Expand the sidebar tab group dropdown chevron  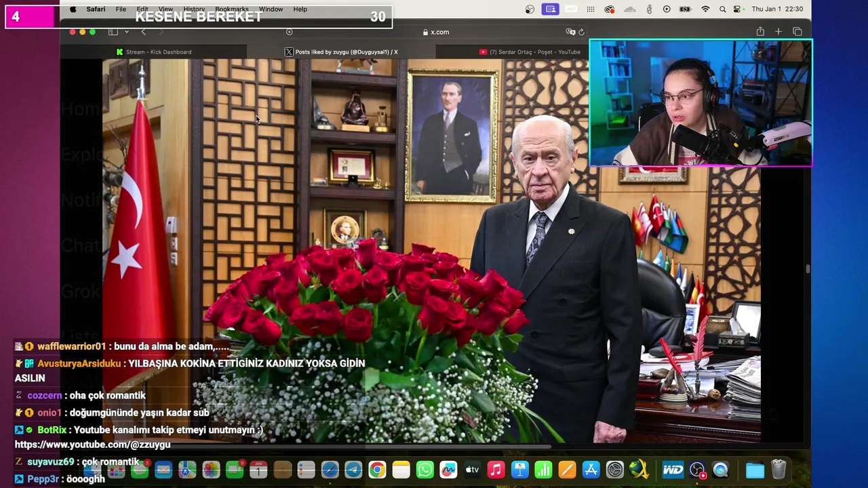pyautogui.click(x=126, y=32)
